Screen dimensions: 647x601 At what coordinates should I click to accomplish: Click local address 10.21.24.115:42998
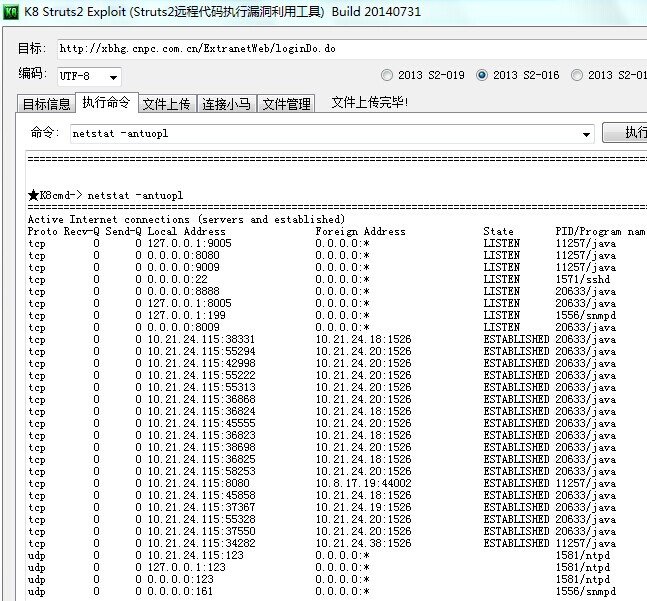coord(201,363)
